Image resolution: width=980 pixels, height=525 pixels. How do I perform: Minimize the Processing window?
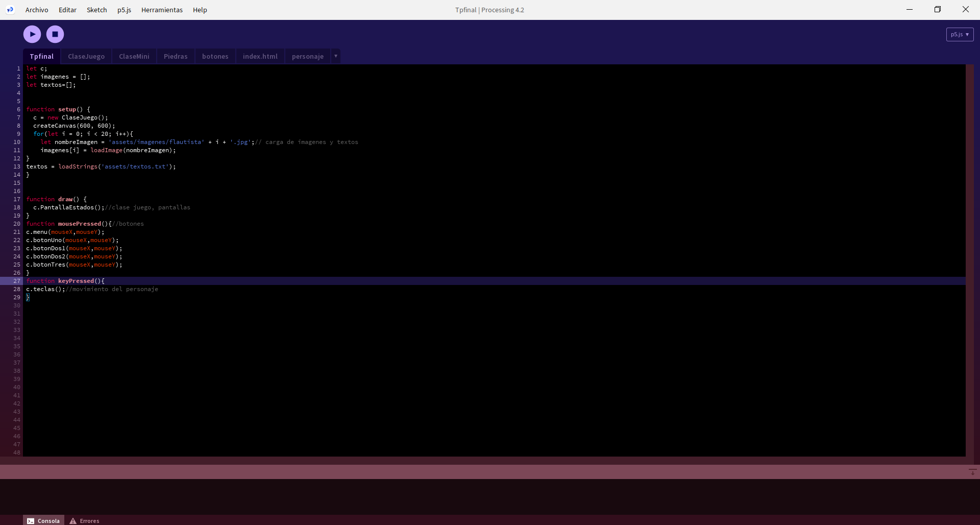[x=910, y=9]
